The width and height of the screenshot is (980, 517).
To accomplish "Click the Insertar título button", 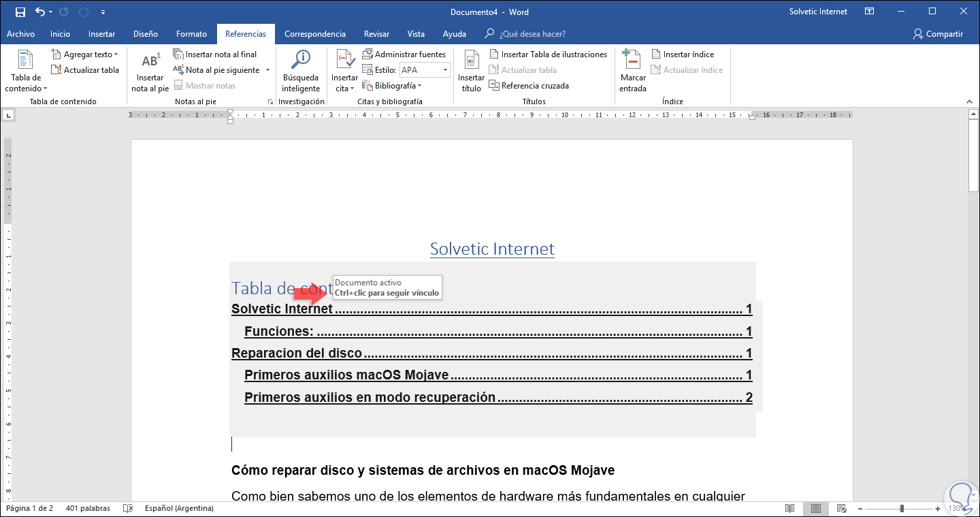I will click(471, 72).
